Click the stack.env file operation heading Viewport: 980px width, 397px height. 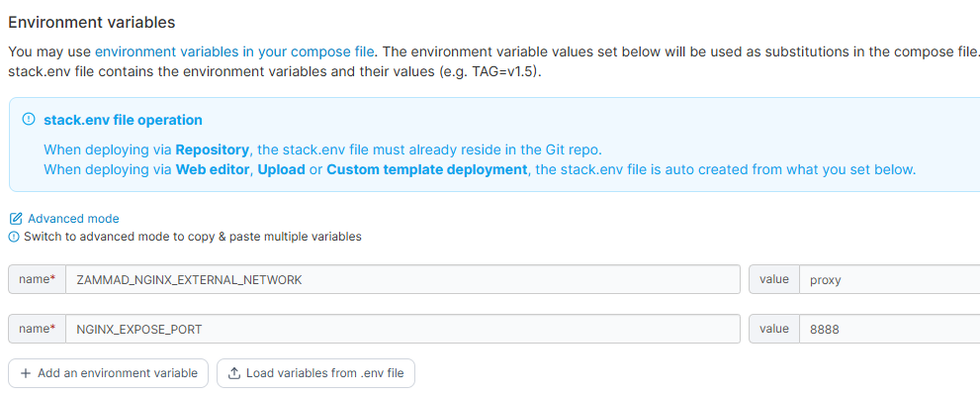coord(123,120)
